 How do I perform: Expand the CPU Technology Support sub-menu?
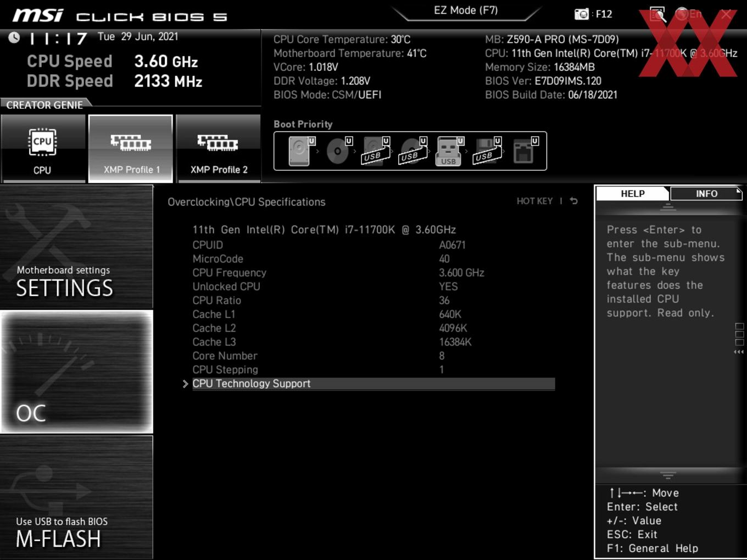[x=373, y=383]
